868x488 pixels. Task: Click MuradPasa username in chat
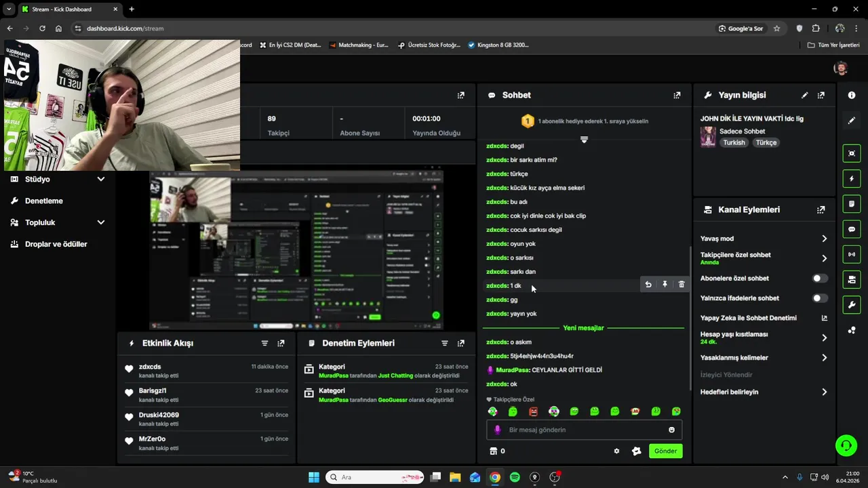coord(512,370)
